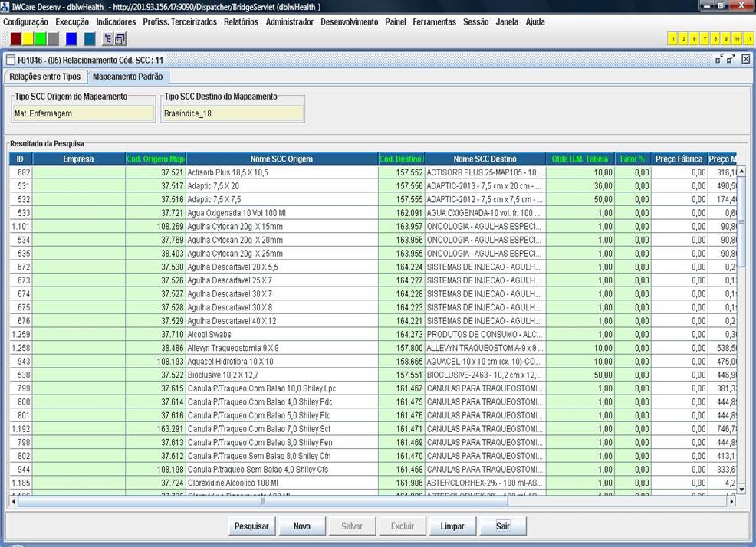Click the Preço Fábrica column header

679,159
